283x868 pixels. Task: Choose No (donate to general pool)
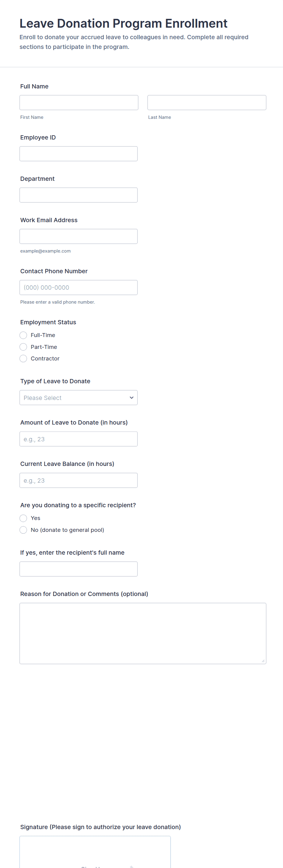pyautogui.click(x=23, y=530)
